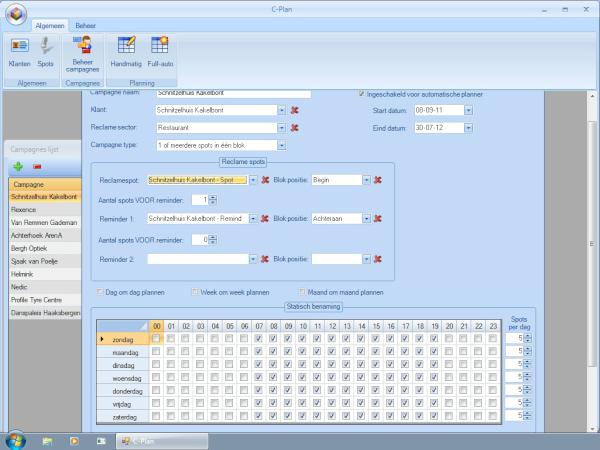Start Handmatig planning
Viewport: 600px width, 450px height.
(126, 54)
